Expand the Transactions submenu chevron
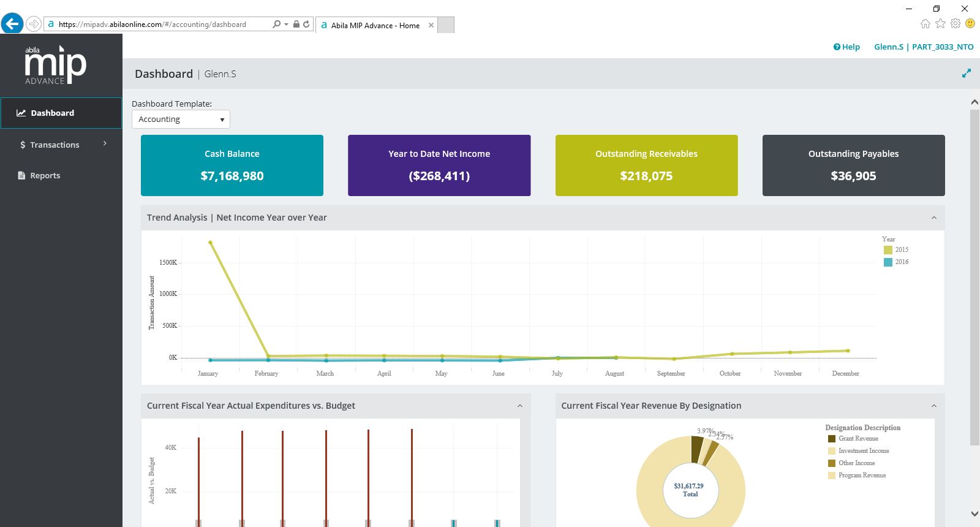The height and width of the screenshot is (527, 980). pyautogui.click(x=105, y=143)
